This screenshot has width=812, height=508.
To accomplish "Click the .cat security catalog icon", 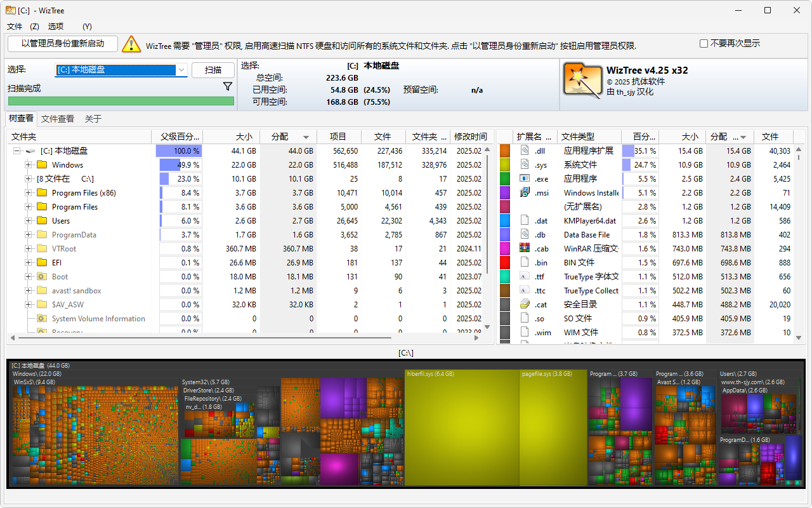I will point(525,304).
